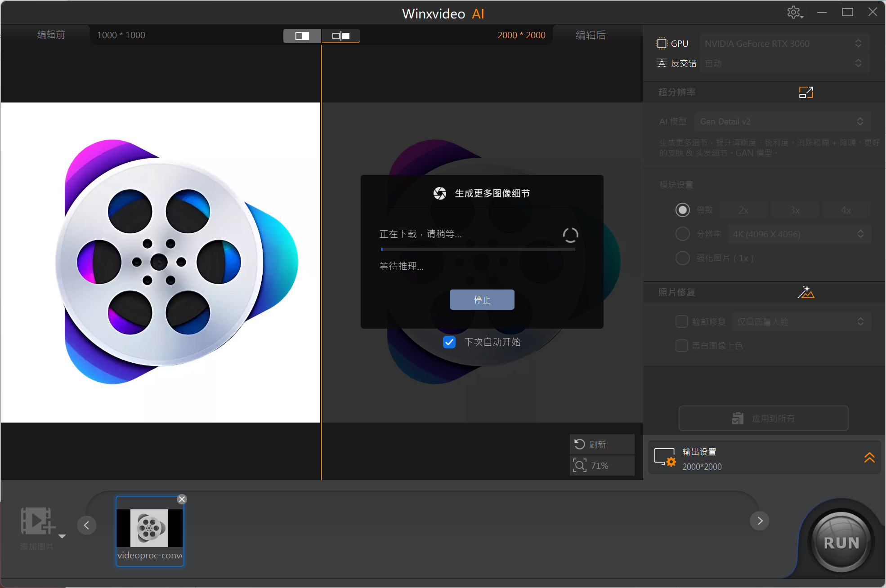
Task: Click the 71% zoom fit icon
Action: 580,465
